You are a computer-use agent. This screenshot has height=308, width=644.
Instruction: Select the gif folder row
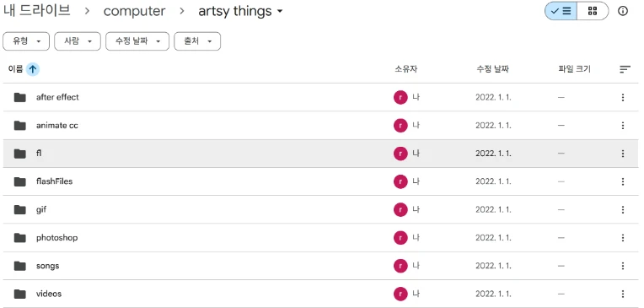coord(321,210)
